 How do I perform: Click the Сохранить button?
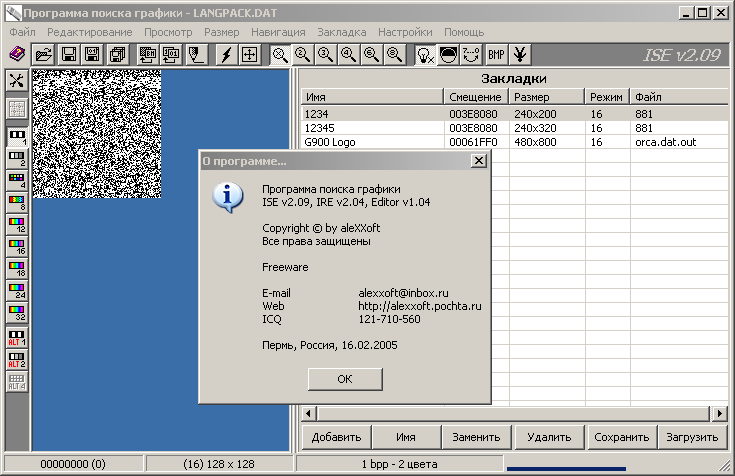click(620, 437)
